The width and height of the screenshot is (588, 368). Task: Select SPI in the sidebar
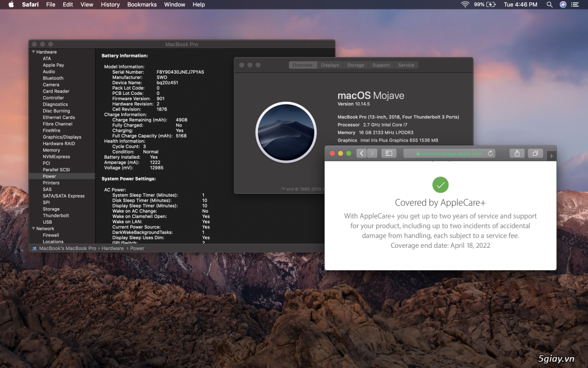pos(46,202)
